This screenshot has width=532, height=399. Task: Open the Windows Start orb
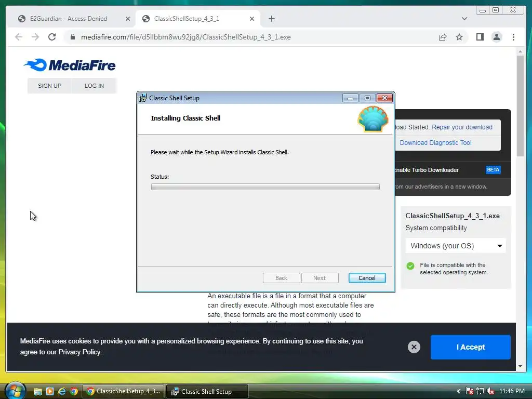15,391
